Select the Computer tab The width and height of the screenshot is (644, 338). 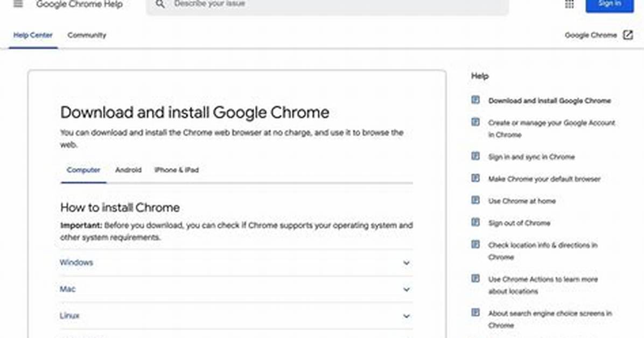83,170
